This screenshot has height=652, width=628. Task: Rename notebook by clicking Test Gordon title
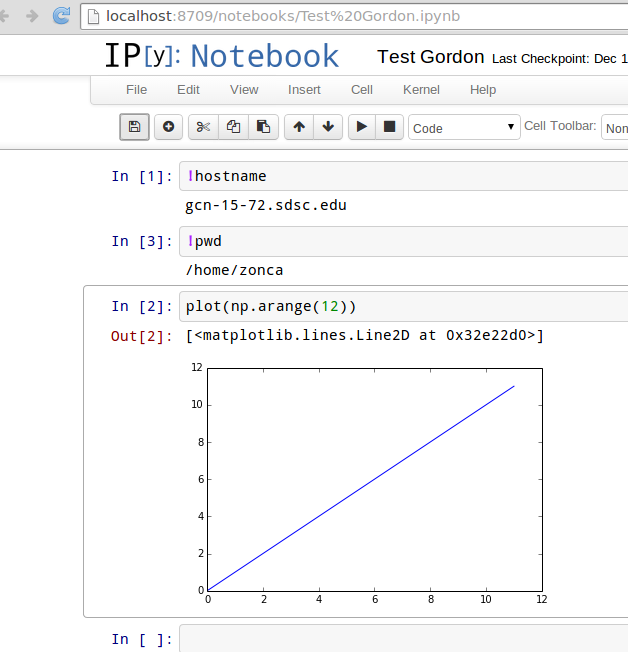coord(430,57)
